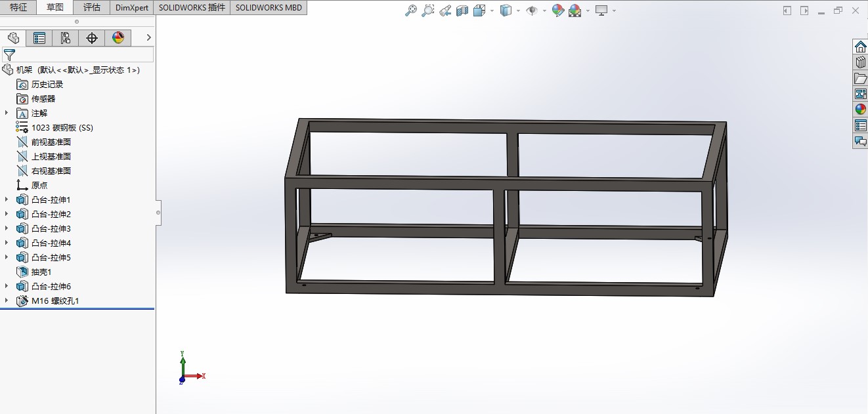Open the SOLIDWORKS Resources home pane
The width and height of the screenshot is (868, 414).
pos(860,47)
